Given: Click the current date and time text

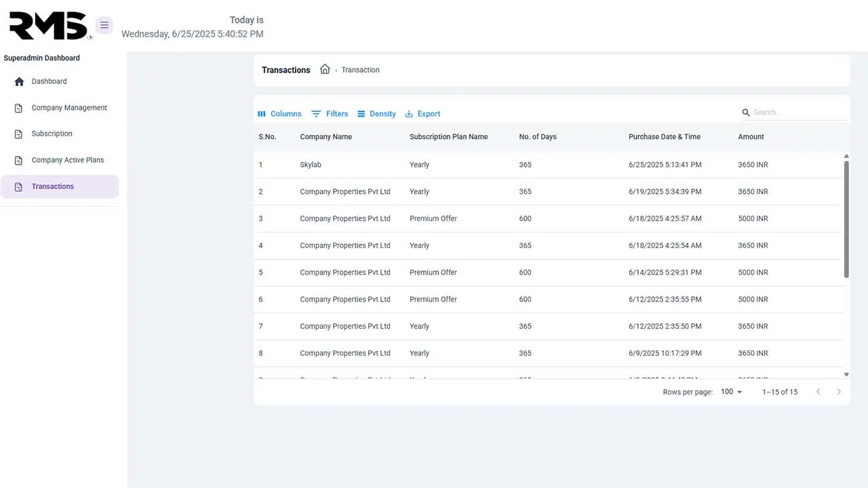Looking at the screenshot, I should (x=193, y=34).
